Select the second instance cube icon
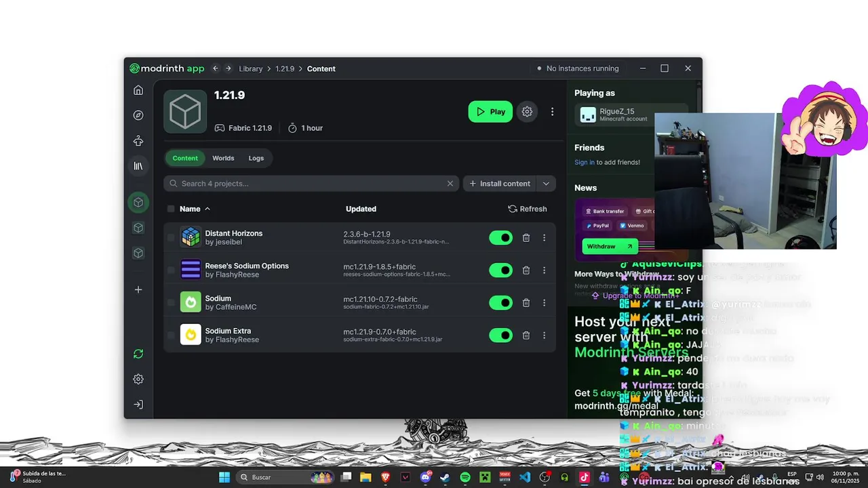 pos(138,228)
